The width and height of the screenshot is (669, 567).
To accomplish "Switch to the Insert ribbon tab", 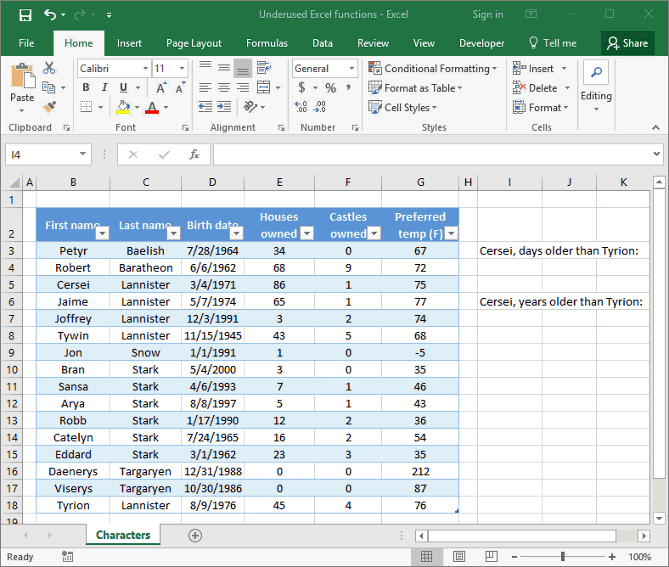I will (129, 43).
